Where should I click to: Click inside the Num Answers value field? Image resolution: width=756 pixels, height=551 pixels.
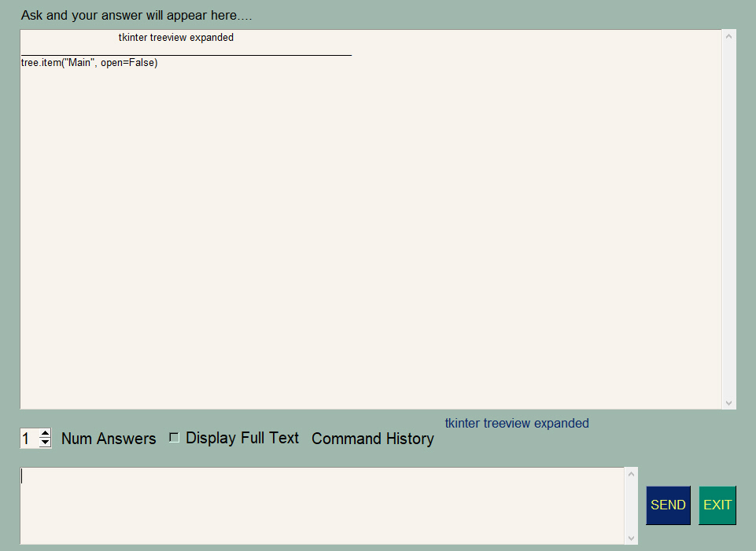pos(29,439)
